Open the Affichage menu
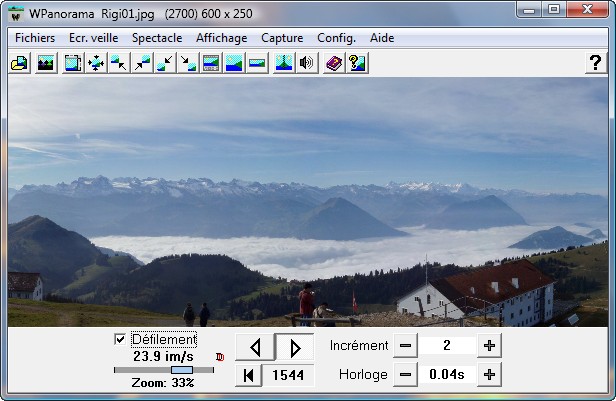 tap(222, 38)
